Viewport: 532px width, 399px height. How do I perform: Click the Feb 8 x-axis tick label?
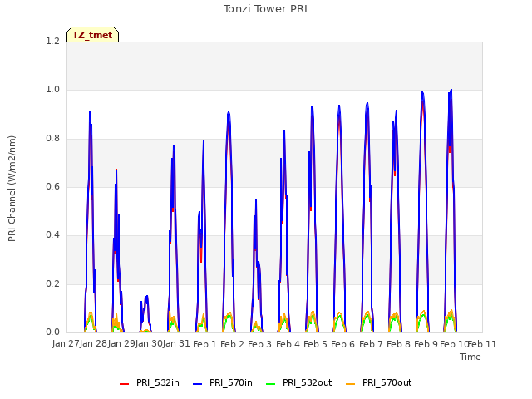[398, 344]
